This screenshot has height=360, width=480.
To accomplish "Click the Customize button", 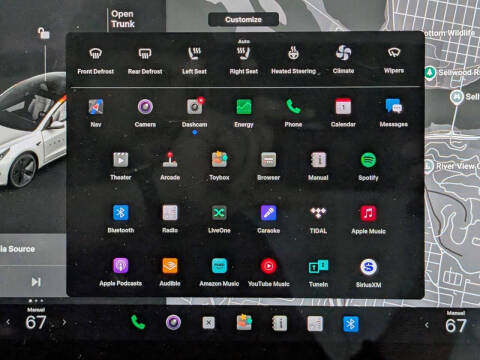I will [x=243, y=20].
